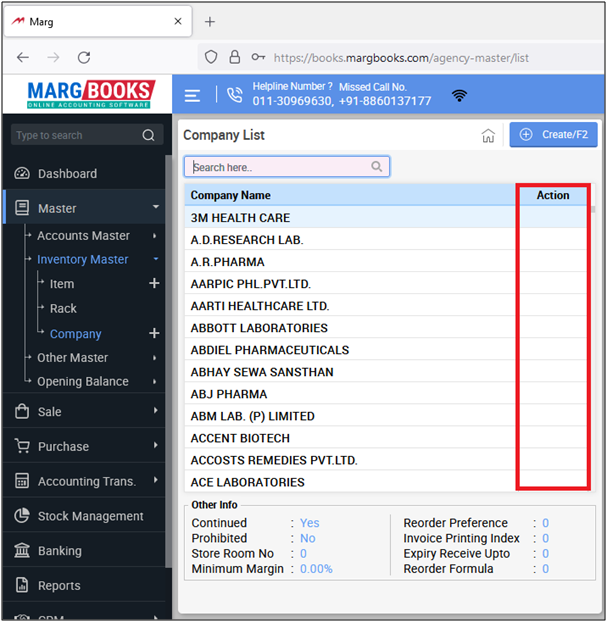The width and height of the screenshot is (608, 622).
Task: Click the Dashboard gauge icon
Action: coord(22,173)
